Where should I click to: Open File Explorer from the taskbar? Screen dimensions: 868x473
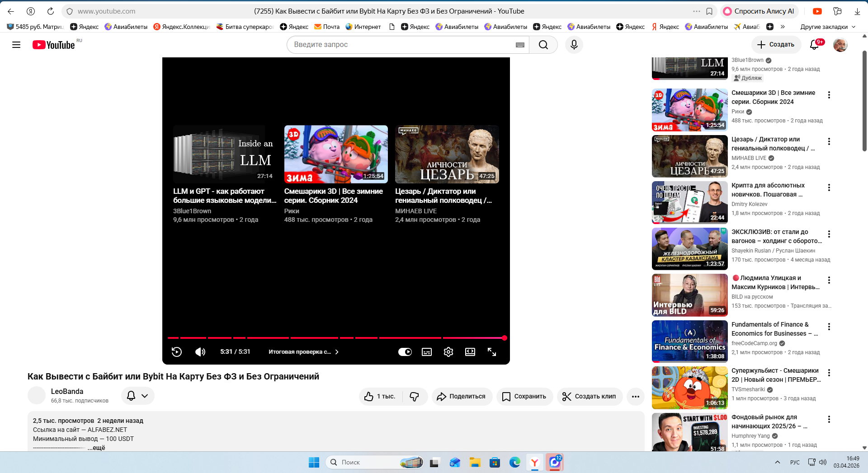(x=475, y=462)
